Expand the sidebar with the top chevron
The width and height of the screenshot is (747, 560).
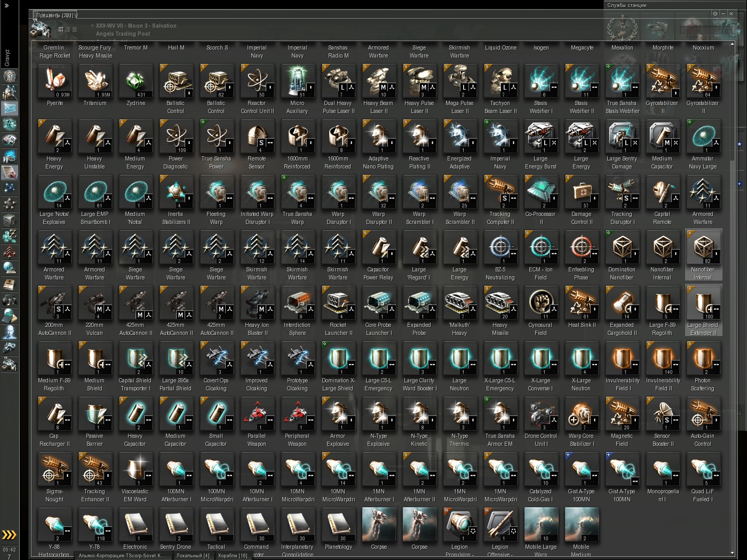click(x=6, y=6)
